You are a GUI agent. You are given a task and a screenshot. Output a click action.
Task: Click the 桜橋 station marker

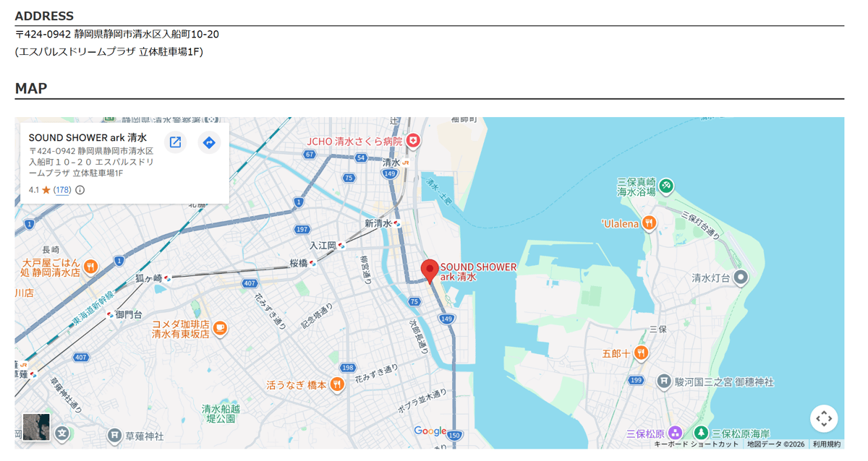(x=313, y=263)
